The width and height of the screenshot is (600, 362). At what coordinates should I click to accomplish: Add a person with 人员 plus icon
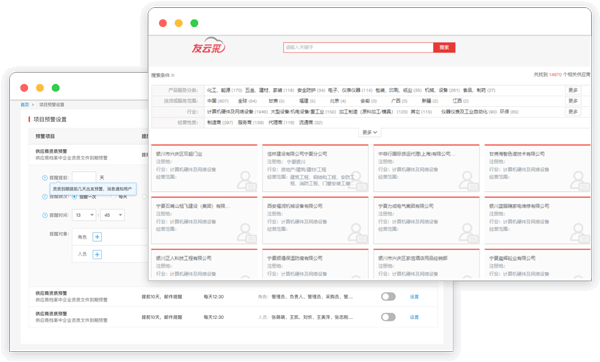tap(97, 254)
